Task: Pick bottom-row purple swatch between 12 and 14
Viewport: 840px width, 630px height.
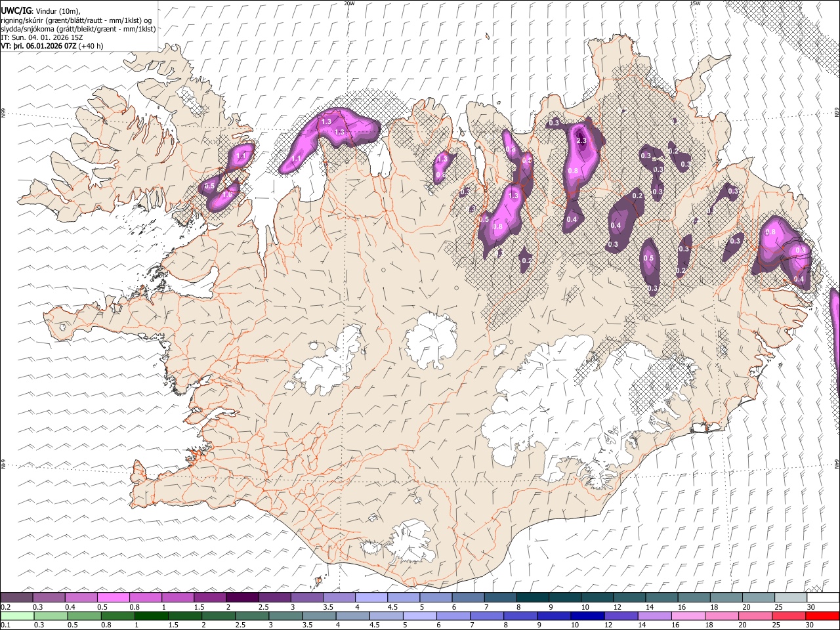Action: pyautogui.click(x=621, y=616)
